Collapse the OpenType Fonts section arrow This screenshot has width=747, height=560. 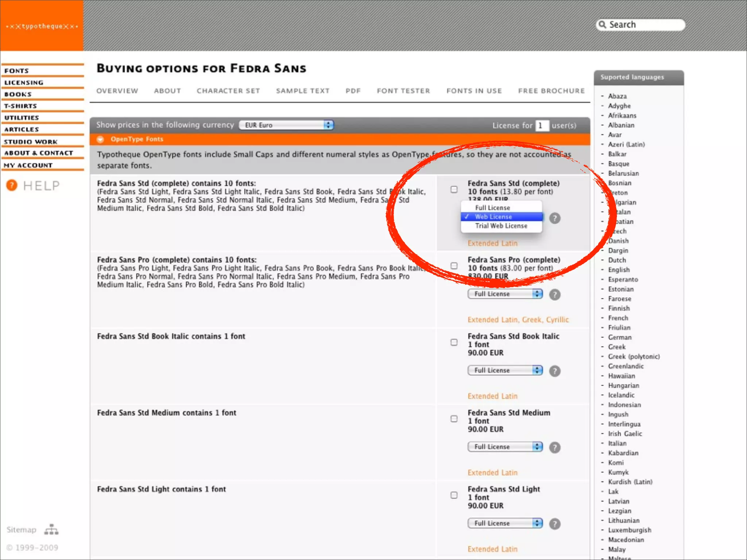click(101, 139)
